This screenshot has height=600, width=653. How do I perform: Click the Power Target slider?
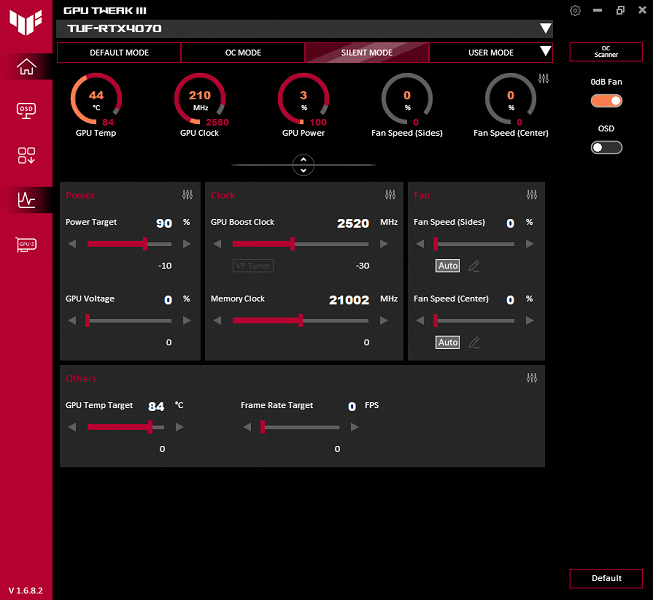pos(130,244)
